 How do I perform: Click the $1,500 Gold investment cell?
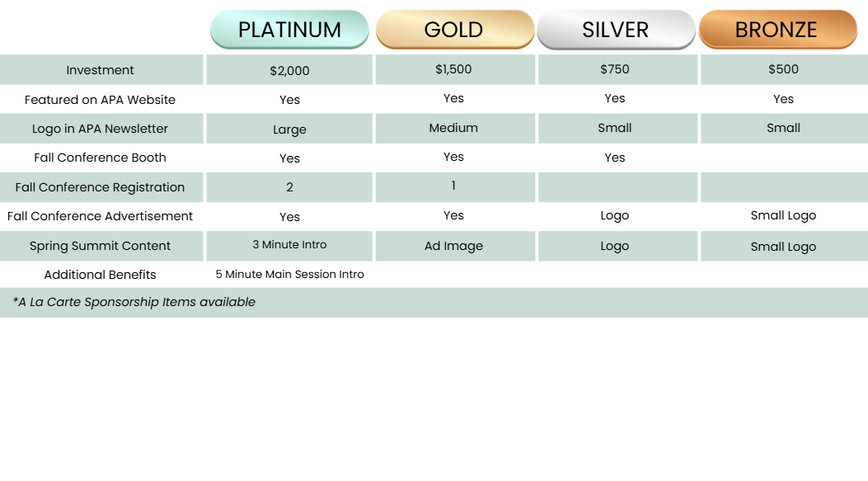pos(454,69)
